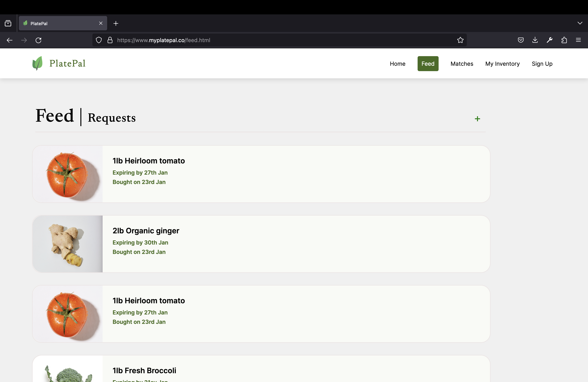Click the Home navigation link
This screenshot has height=382, width=588.
pyautogui.click(x=397, y=64)
